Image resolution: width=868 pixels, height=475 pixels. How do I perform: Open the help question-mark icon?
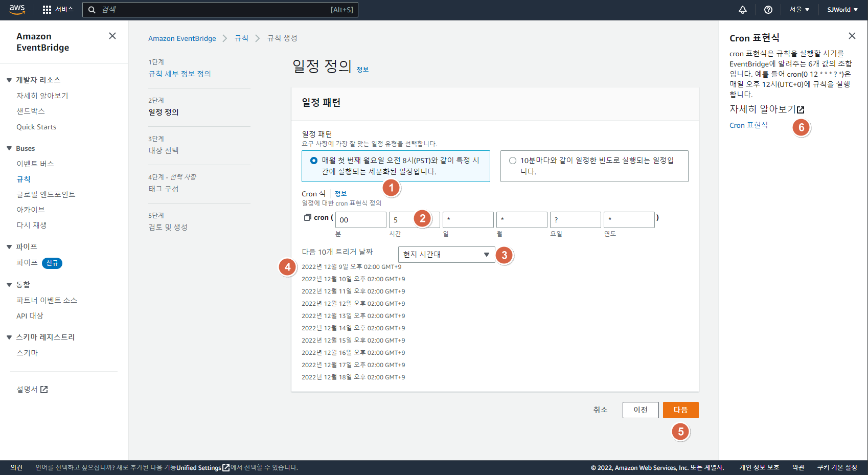768,10
